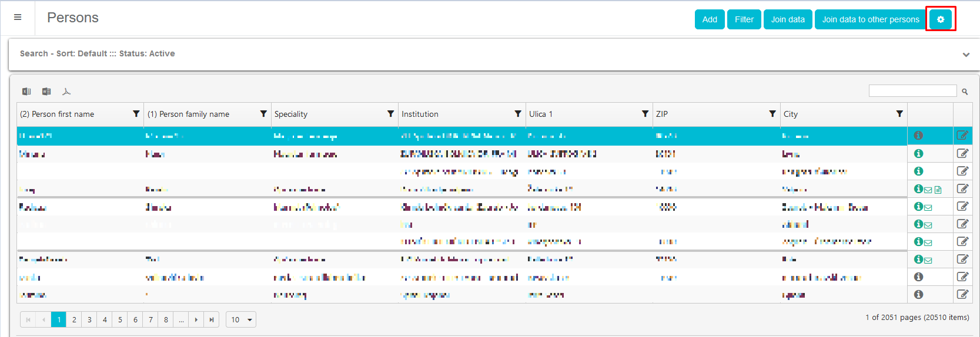Viewport: 980px width, 337px height.
Task: Open info icon on the highlighted first row
Action: tap(918, 136)
